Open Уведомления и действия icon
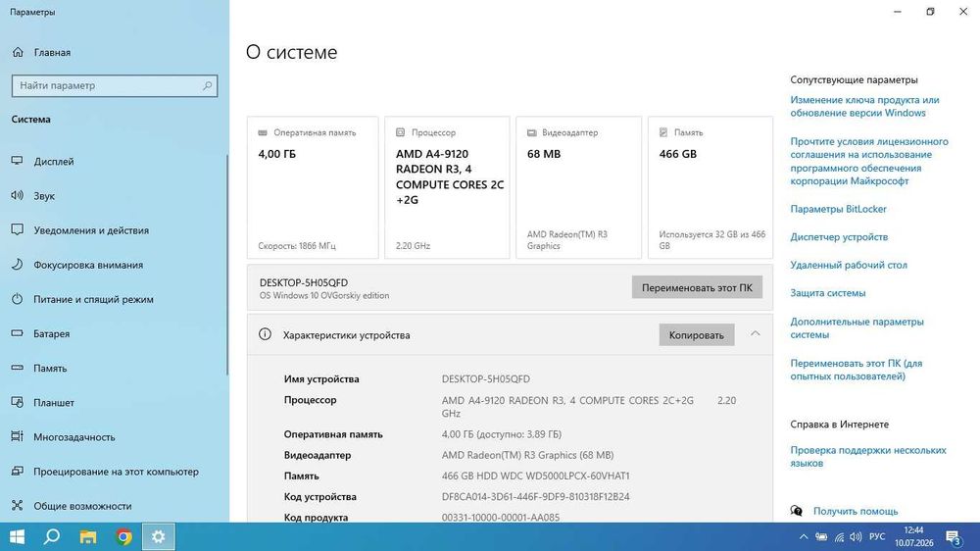This screenshot has height=551, width=980. point(18,230)
